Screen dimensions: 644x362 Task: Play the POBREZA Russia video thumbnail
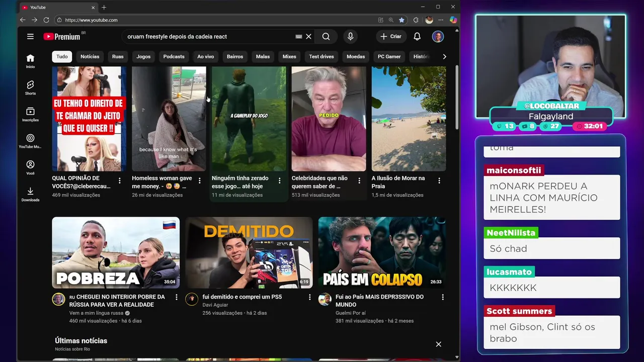[x=116, y=252]
